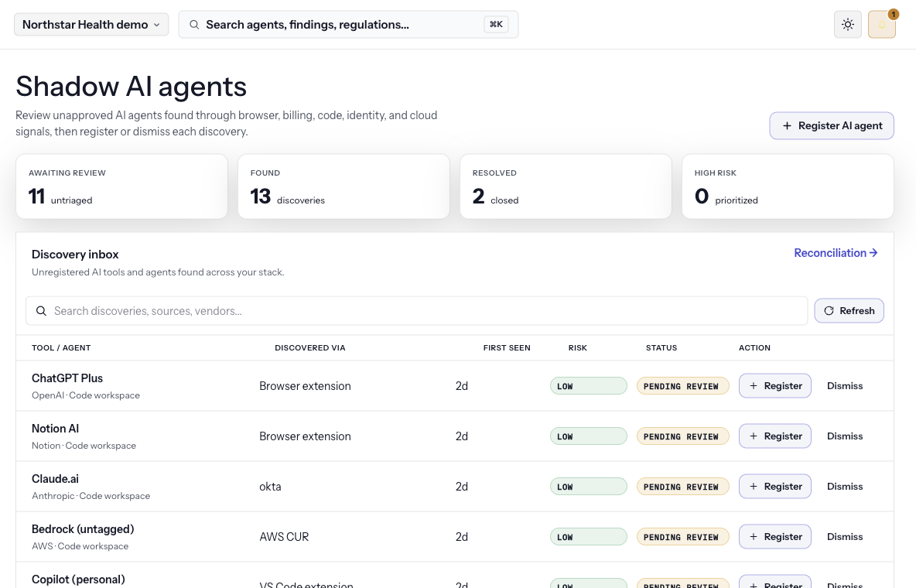Image resolution: width=916 pixels, height=588 pixels.
Task: Dismiss the ChatGPT Plus discovery
Action: click(845, 386)
